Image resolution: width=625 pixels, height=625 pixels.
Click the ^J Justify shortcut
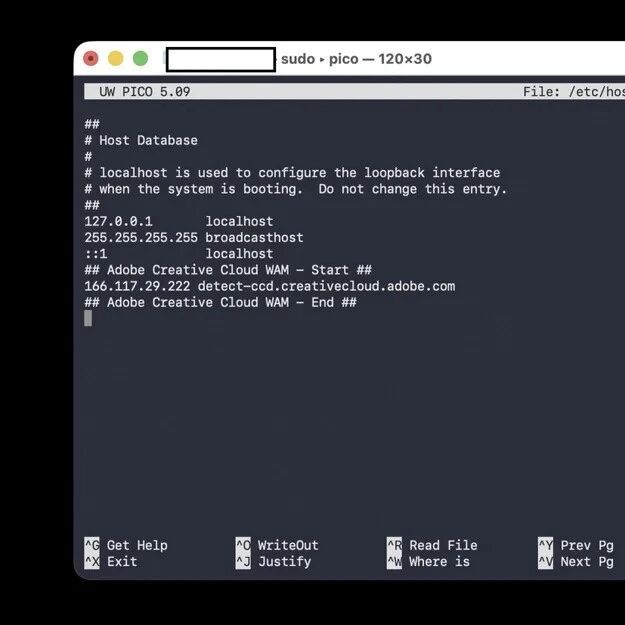[x=273, y=562]
